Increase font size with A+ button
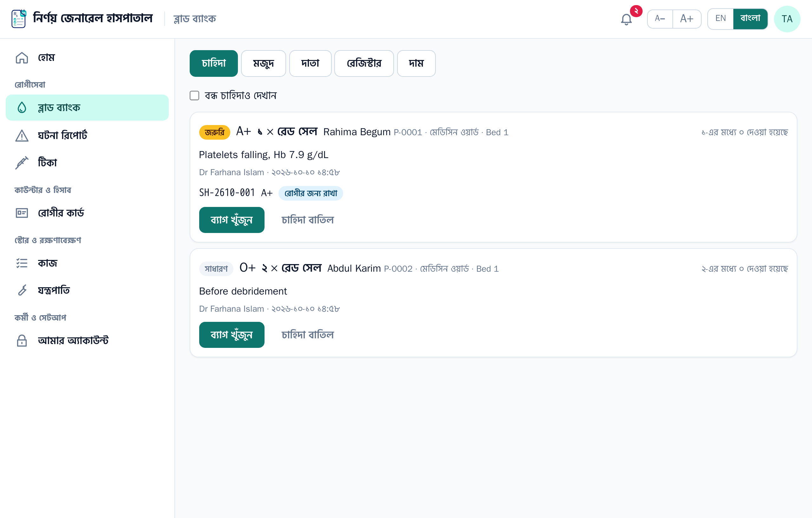812x518 pixels. [687, 18]
